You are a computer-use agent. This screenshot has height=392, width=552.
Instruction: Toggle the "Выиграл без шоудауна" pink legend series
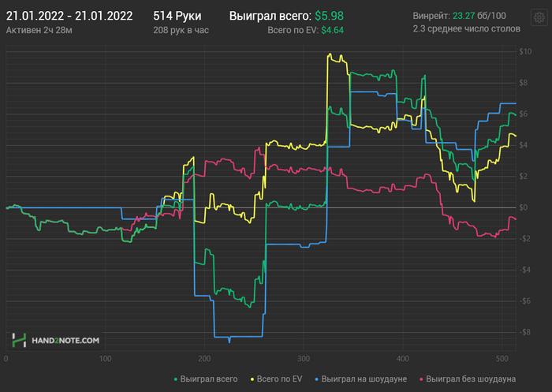pos(468,379)
